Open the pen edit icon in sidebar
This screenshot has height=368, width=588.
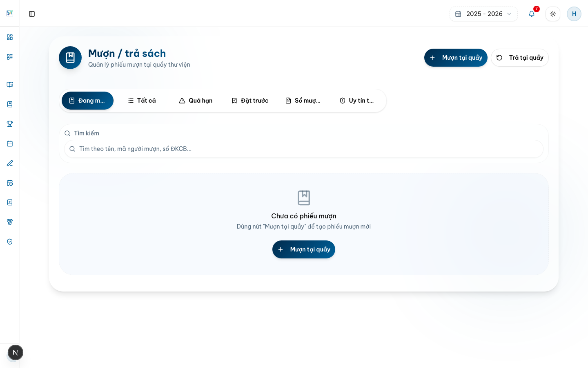[x=10, y=163]
